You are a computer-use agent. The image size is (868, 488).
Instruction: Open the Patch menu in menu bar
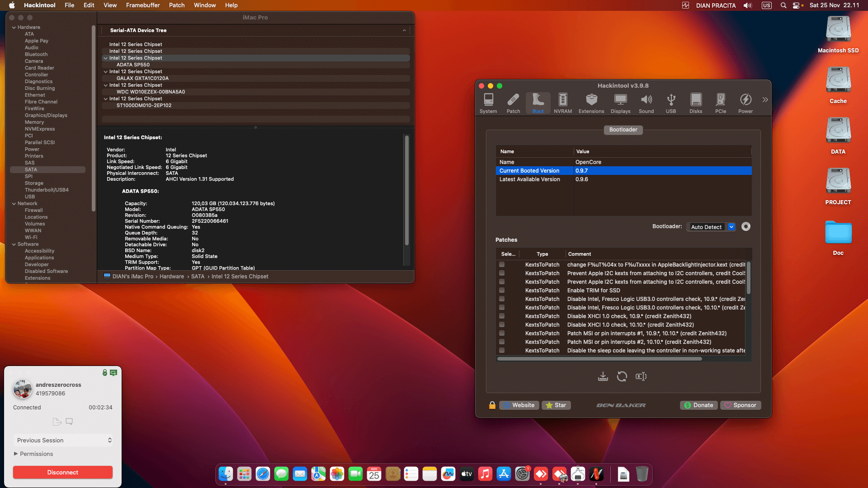[x=177, y=5]
